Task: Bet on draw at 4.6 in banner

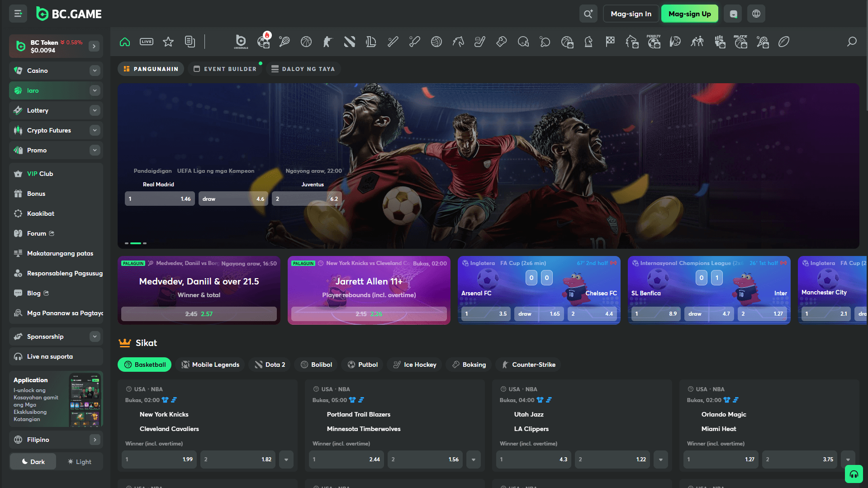Action: [233, 199]
